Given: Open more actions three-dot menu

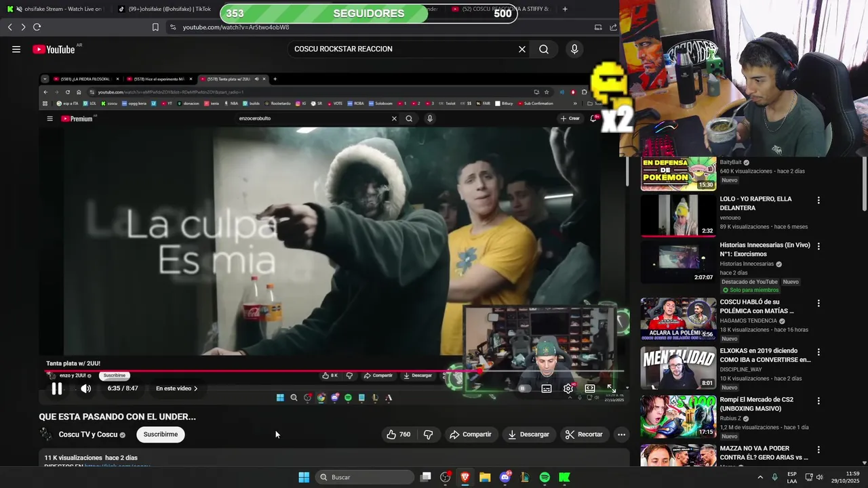Looking at the screenshot, I should (621, 434).
